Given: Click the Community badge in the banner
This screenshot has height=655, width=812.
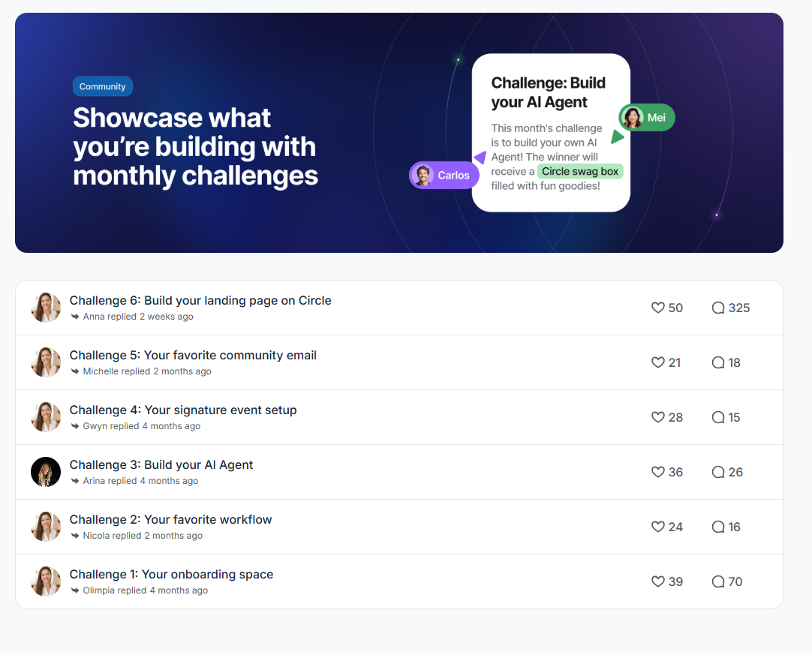Looking at the screenshot, I should point(103,86).
